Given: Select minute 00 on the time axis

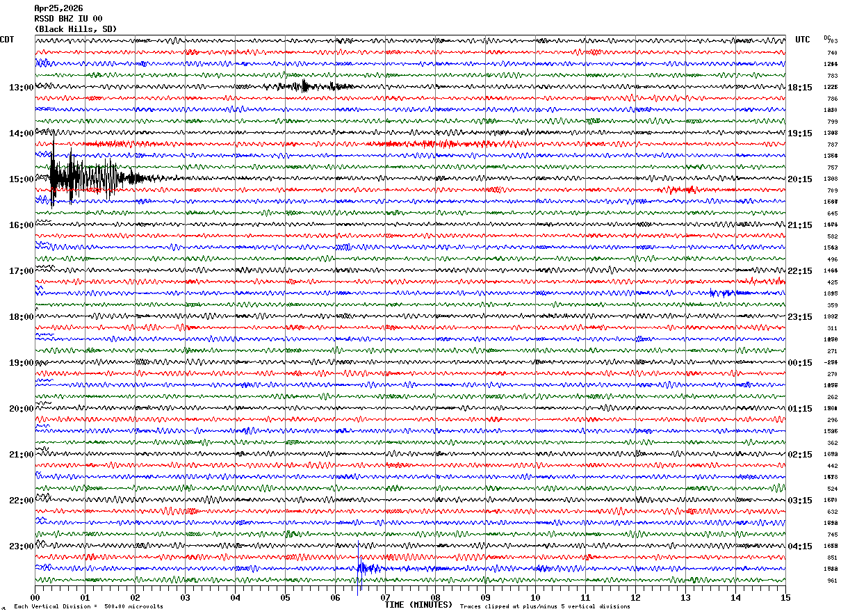Looking at the screenshot, I should [x=35, y=597].
